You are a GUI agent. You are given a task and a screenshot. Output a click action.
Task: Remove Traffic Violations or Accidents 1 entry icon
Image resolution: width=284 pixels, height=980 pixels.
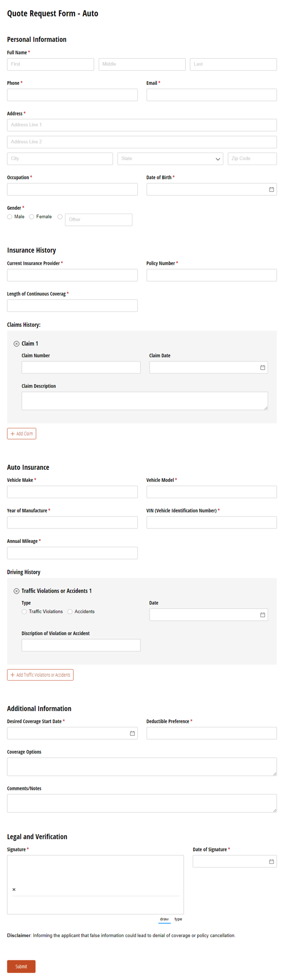[16, 591]
